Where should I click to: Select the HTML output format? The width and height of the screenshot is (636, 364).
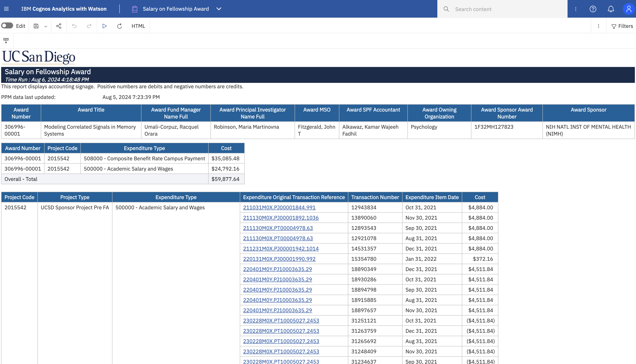click(138, 26)
